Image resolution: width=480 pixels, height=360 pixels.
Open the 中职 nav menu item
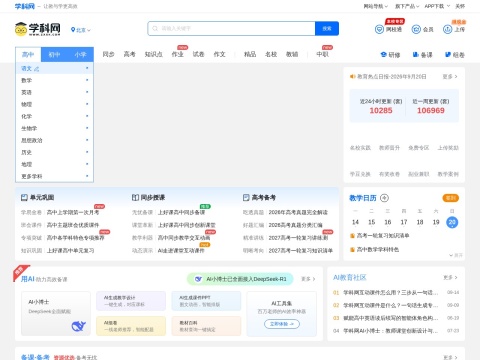point(322,54)
